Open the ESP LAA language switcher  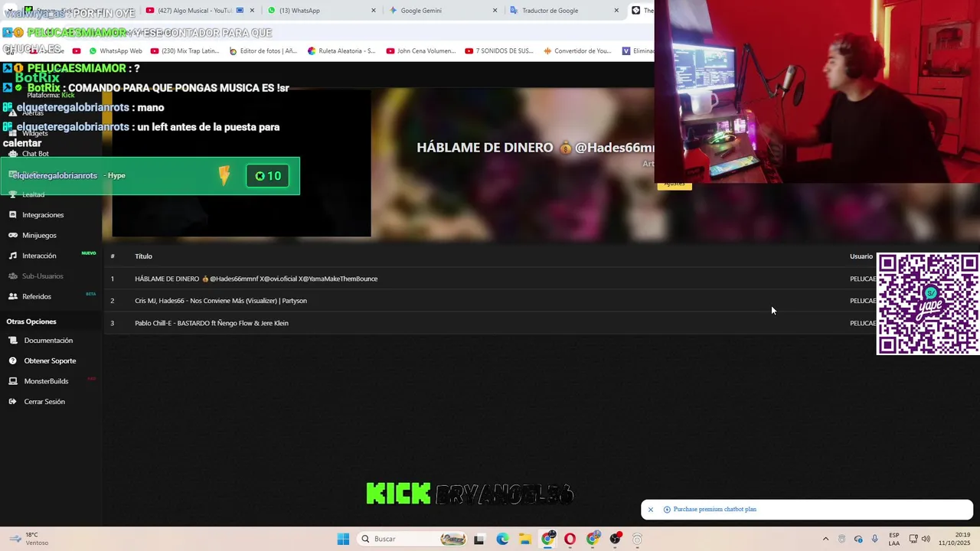tap(894, 539)
